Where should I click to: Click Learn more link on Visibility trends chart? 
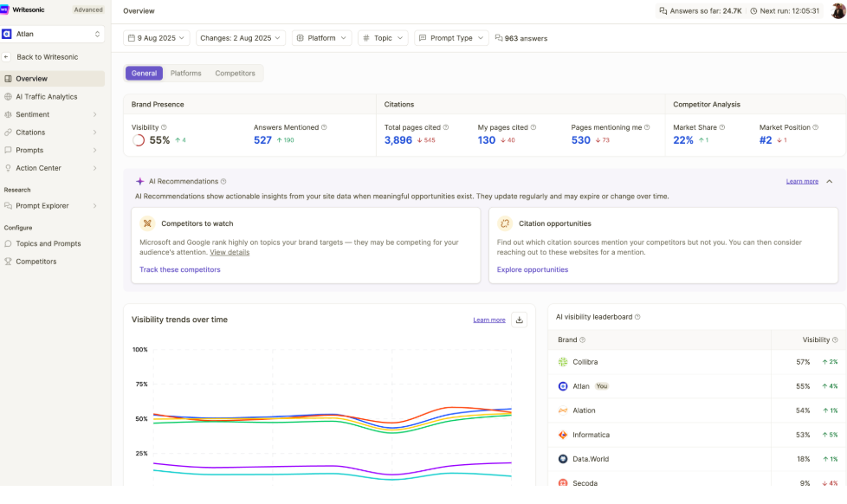pyautogui.click(x=489, y=320)
